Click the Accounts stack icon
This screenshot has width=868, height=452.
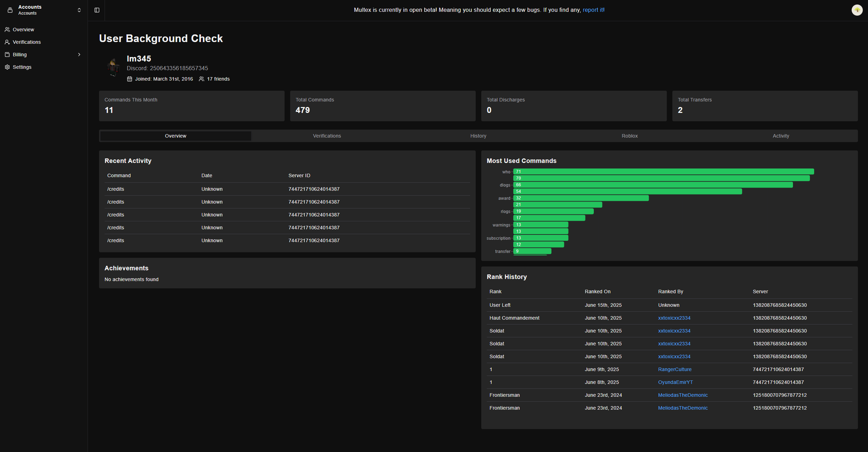[10, 10]
